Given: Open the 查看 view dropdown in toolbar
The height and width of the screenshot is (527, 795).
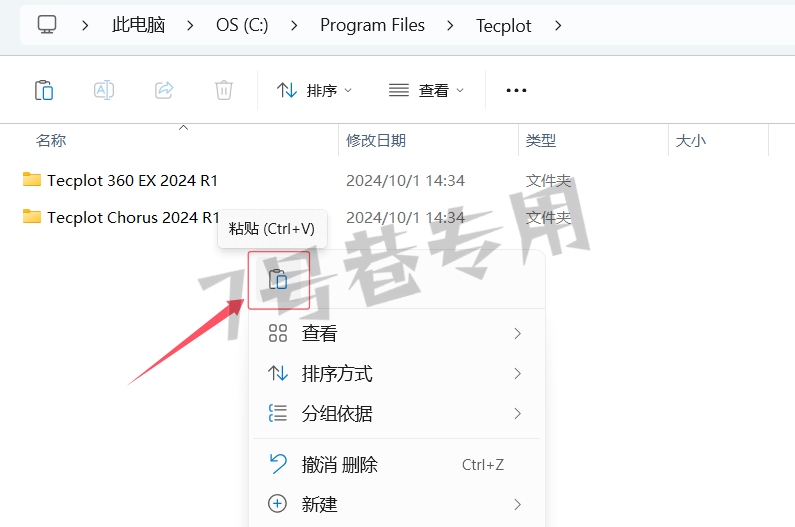Looking at the screenshot, I should [x=426, y=90].
